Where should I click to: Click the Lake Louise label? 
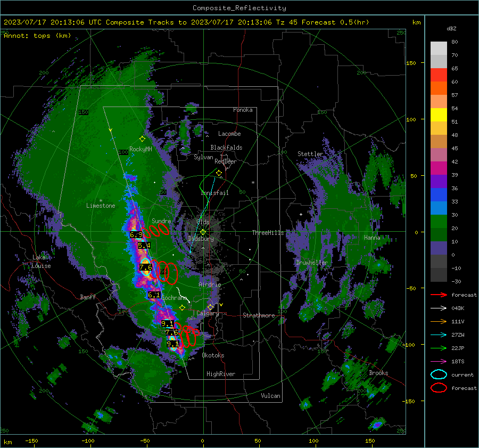(41, 262)
